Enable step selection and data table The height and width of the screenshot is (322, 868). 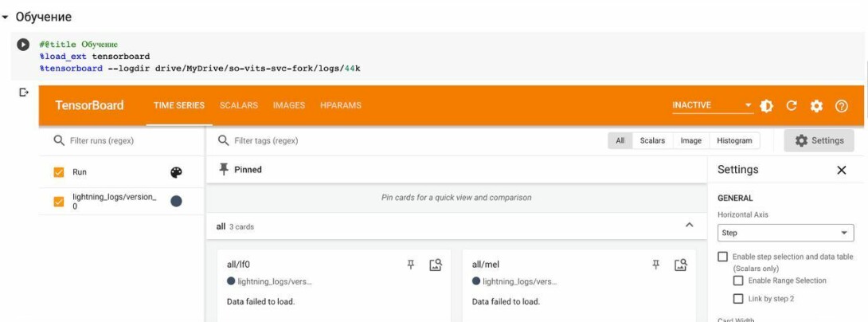click(x=722, y=257)
